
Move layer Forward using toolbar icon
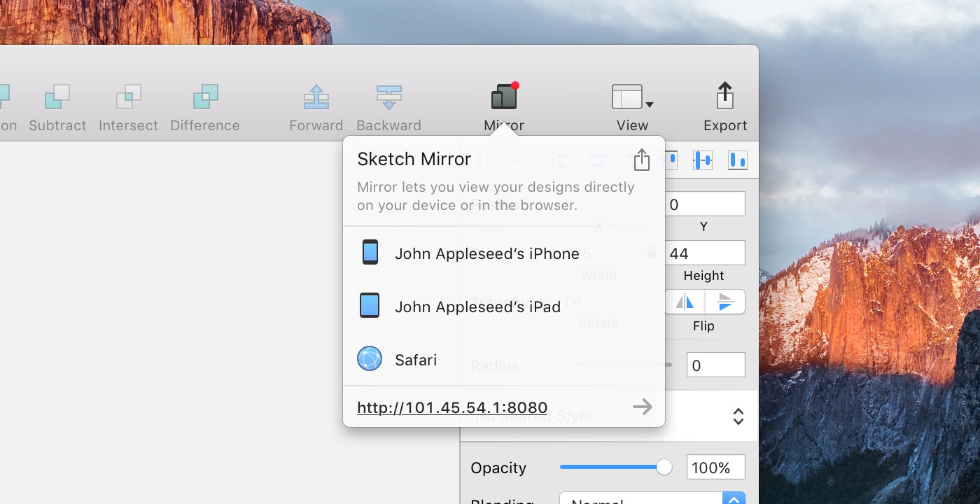pyautogui.click(x=316, y=97)
